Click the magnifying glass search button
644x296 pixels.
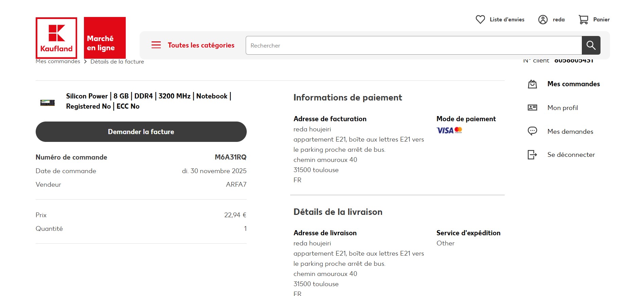point(591,45)
